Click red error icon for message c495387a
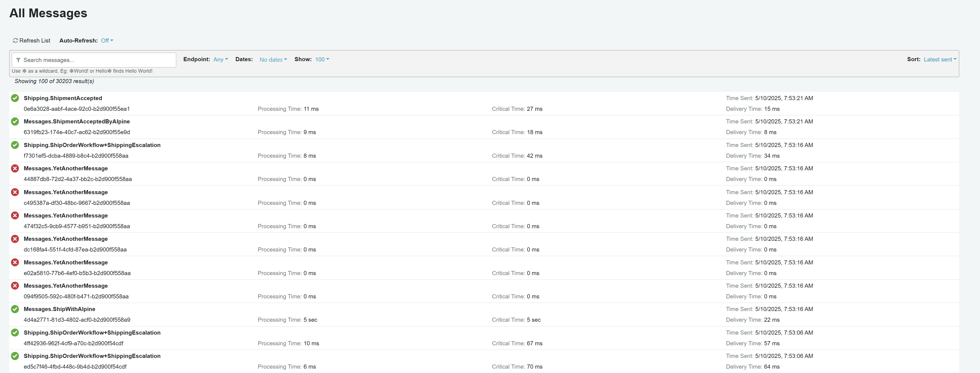This screenshot has height=373, width=980. point(15,192)
